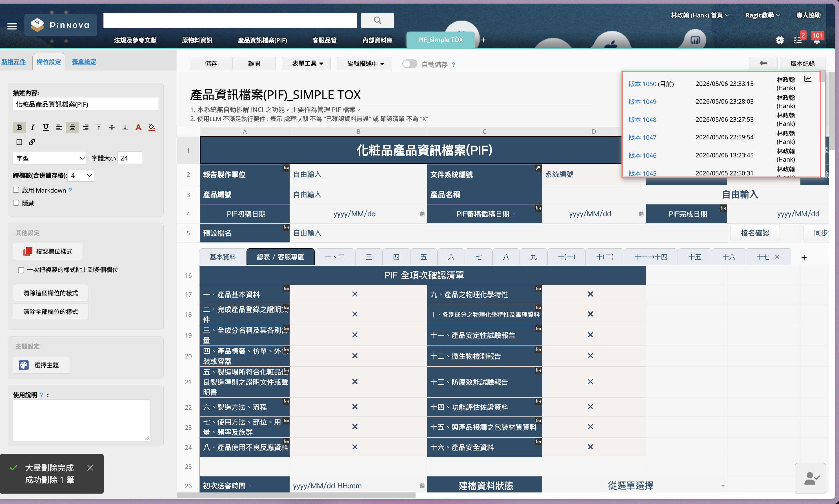The width and height of the screenshot is (839, 504).
Task: Click the 檔名確認 button
Action: click(x=755, y=233)
